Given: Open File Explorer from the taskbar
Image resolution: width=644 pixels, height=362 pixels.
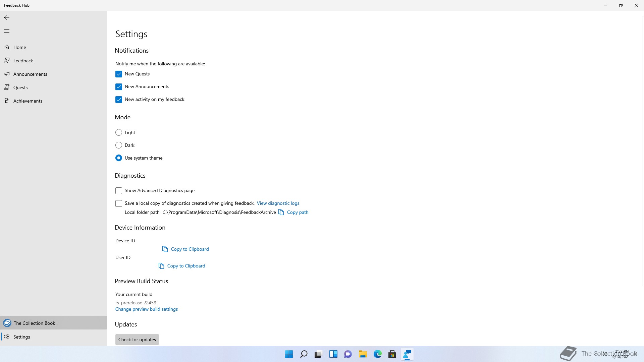Looking at the screenshot, I should (x=363, y=354).
